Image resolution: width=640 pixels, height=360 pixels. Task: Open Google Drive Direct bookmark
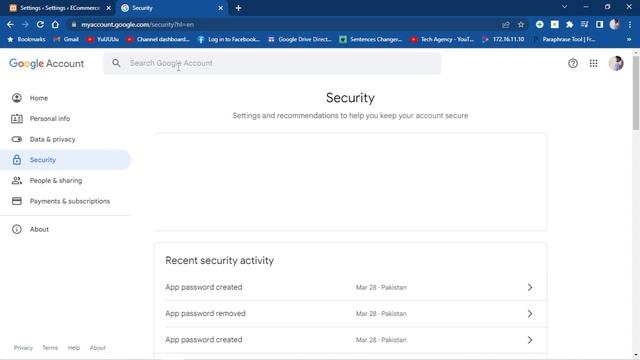[x=300, y=39]
